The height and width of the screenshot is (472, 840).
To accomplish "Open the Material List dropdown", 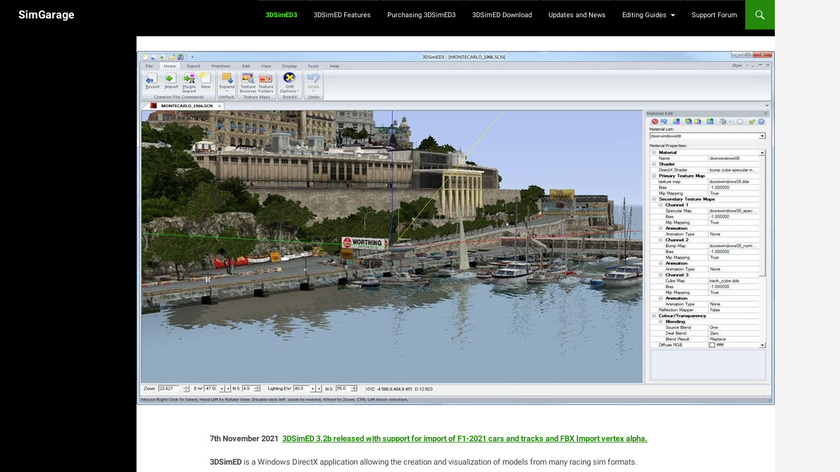I will coord(762,135).
